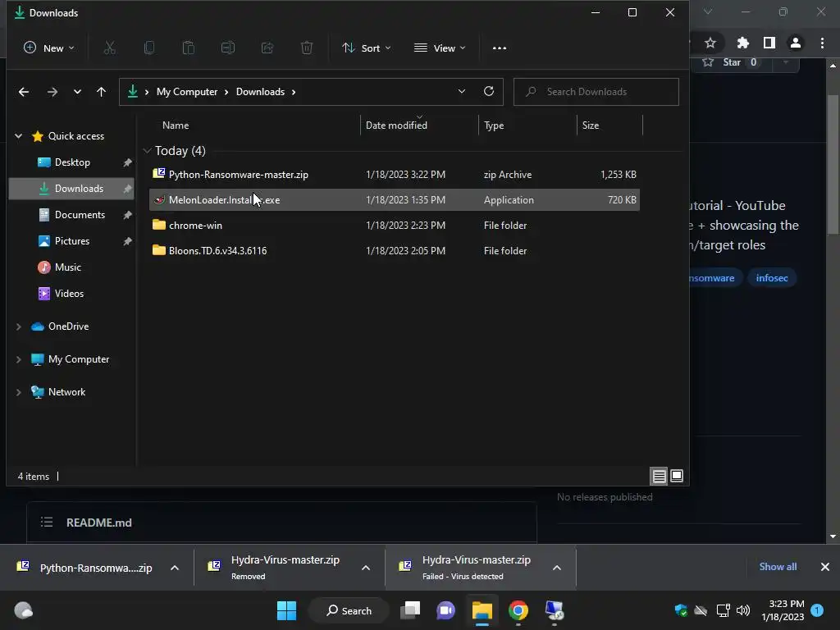Bookmark page with Chrome star icon
The height and width of the screenshot is (630, 840).
pyautogui.click(x=710, y=43)
